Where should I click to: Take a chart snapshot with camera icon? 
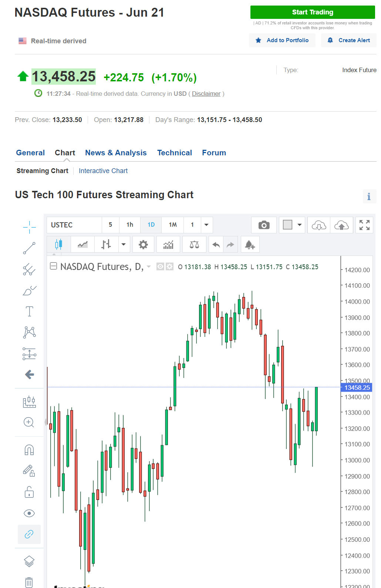(264, 225)
